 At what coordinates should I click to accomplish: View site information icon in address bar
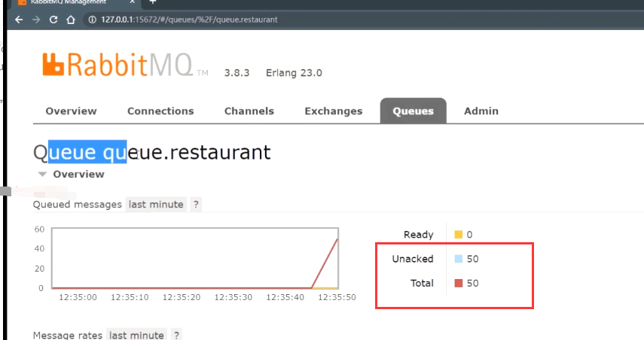pyautogui.click(x=93, y=20)
